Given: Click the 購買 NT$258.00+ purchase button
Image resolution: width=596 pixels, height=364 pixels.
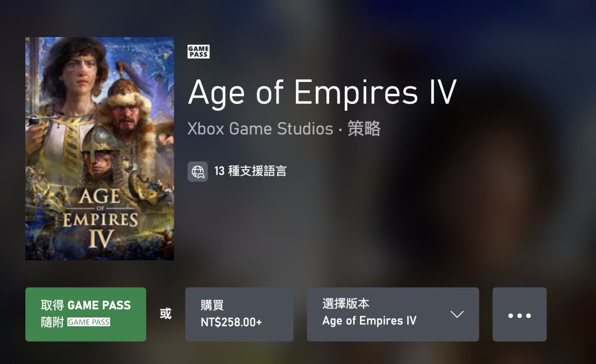Looking at the screenshot, I should 239,314.
